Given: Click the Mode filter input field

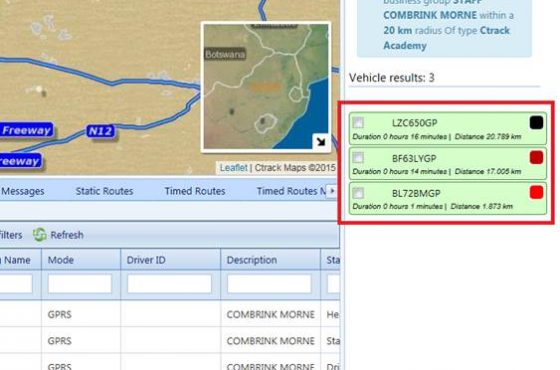Looking at the screenshot, I should (80, 284).
